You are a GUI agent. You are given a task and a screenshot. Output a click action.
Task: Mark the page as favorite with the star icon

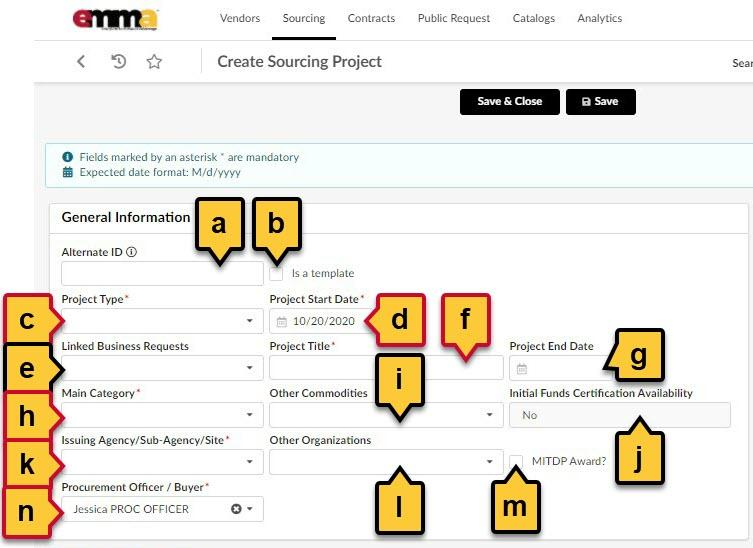[154, 61]
